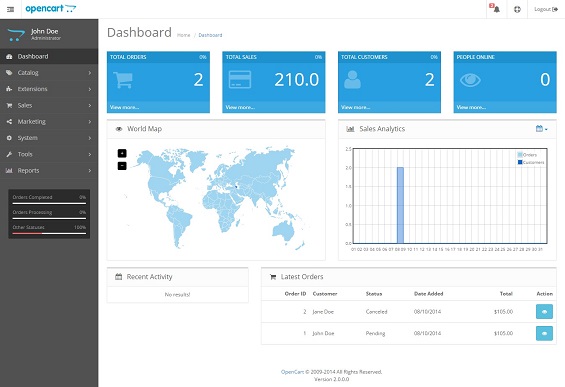Open the Sales Analytics calendar dropdown
The image size is (565, 387).
pyautogui.click(x=542, y=129)
